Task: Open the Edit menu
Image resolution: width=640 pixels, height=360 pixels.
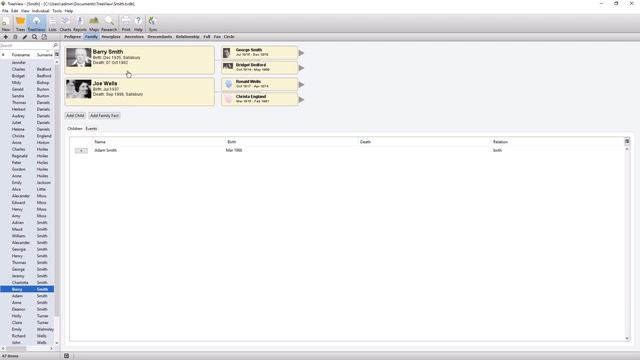Action: pyautogui.click(x=15, y=11)
